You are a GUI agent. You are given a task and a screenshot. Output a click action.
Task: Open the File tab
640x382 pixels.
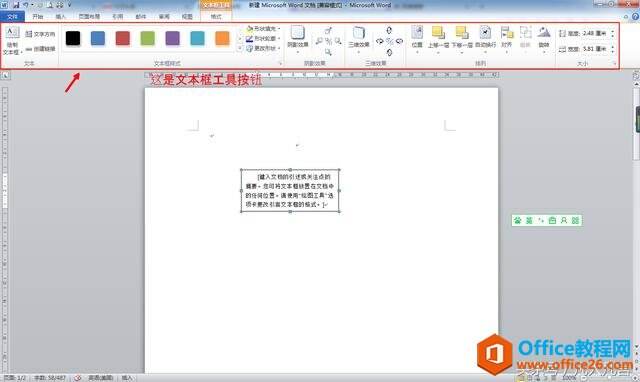coord(12,17)
